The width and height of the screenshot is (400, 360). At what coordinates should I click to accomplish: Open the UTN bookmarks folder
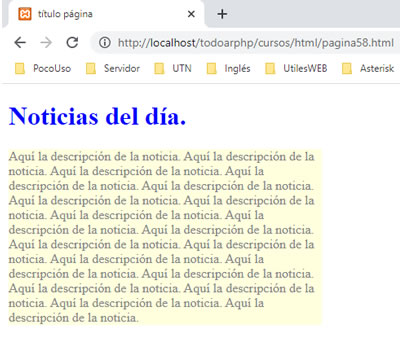(x=173, y=68)
